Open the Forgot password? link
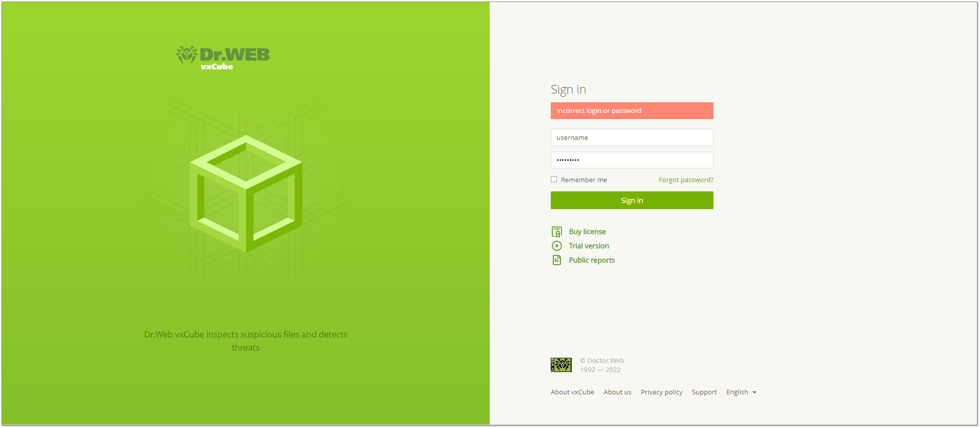 686,180
